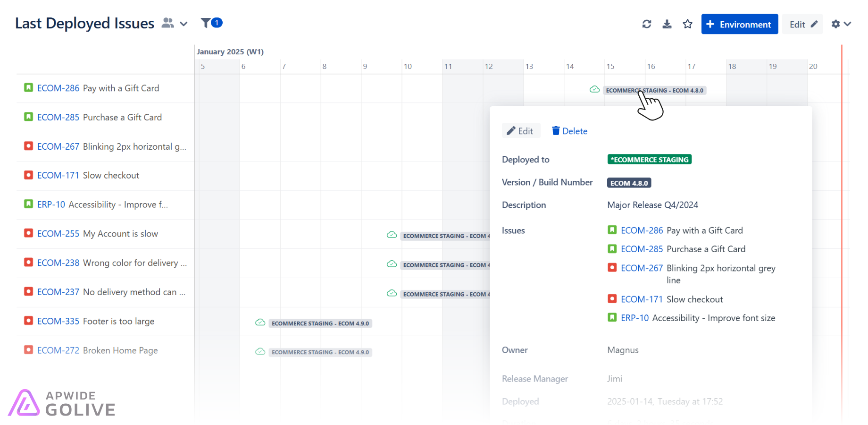Open the filter funnel icon
Viewport: 868px width, 425px height.
click(x=206, y=23)
